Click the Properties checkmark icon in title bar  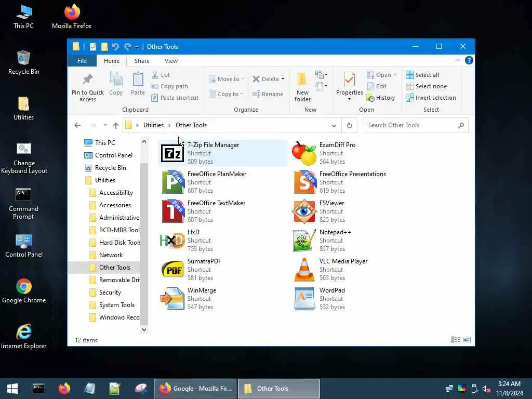[x=92, y=47]
